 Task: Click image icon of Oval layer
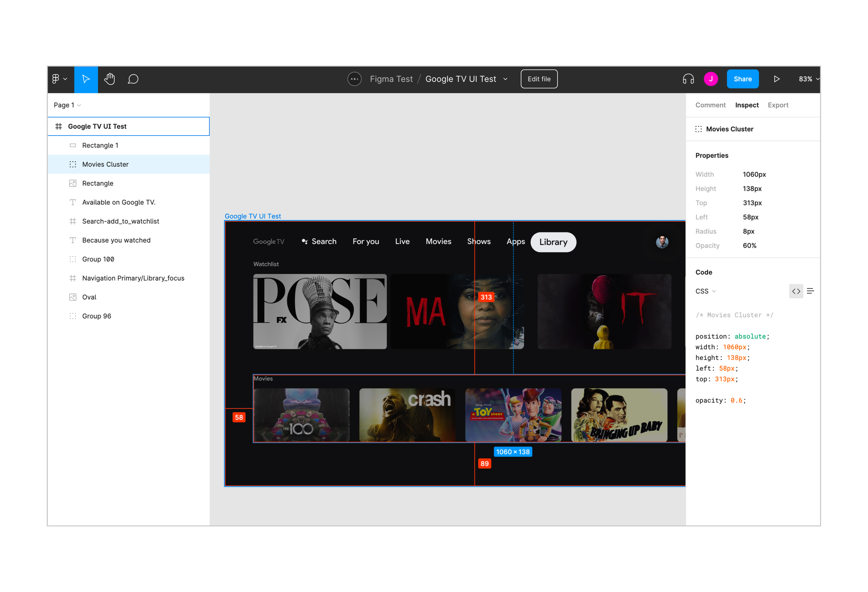pyautogui.click(x=73, y=297)
